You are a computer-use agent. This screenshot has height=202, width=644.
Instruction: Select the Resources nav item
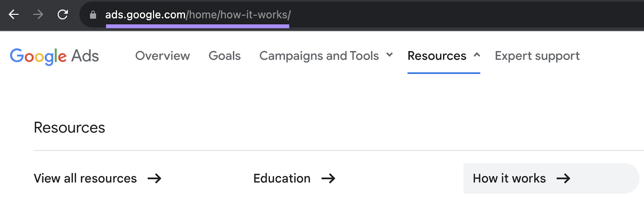pos(437,56)
